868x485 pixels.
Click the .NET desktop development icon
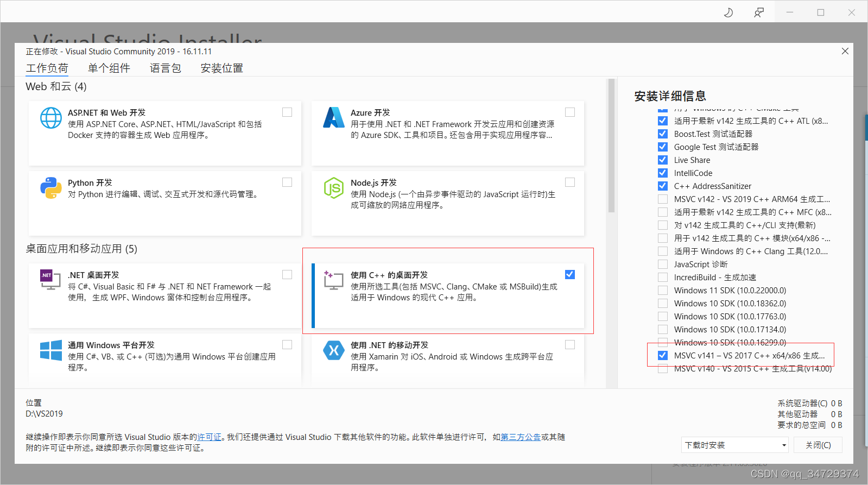click(x=50, y=280)
